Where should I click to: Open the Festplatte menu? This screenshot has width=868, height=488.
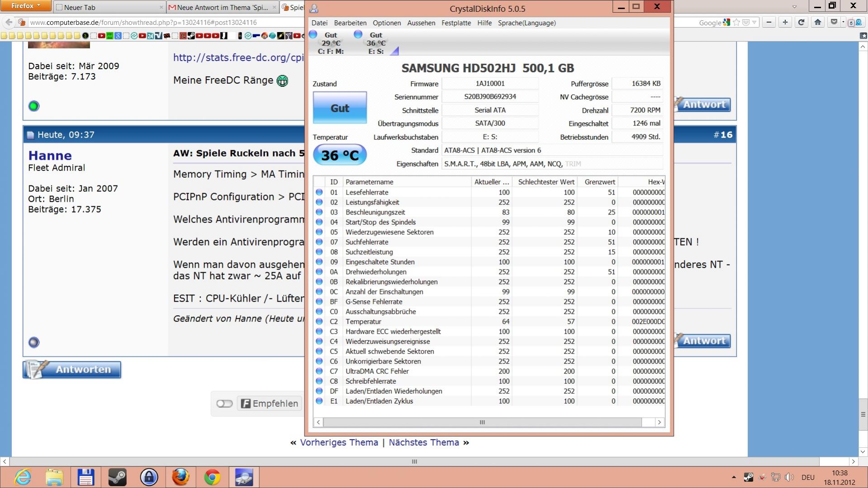pyautogui.click(x=456, y=23)
